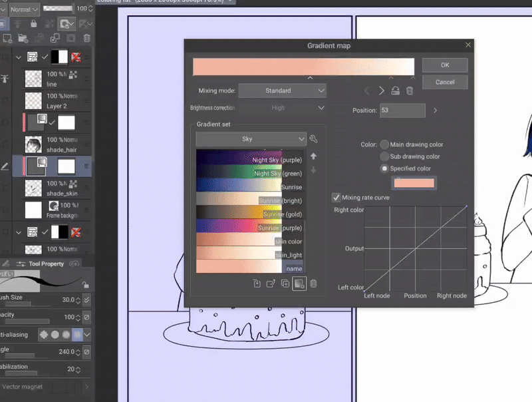Toggle visibility of the shade_skin layer
Image resolution: width=532 pixels, height=402 pixels.
tap(5, 188)
